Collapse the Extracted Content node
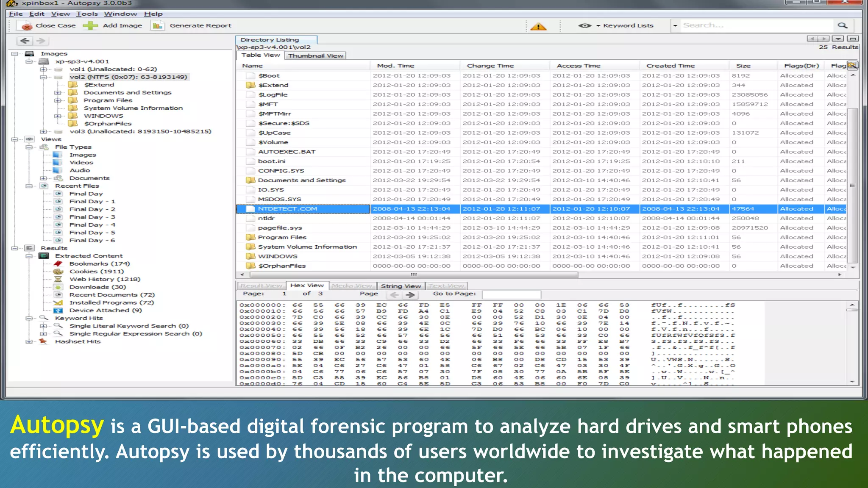Screen dimensions: 868x488 point(29,256)
